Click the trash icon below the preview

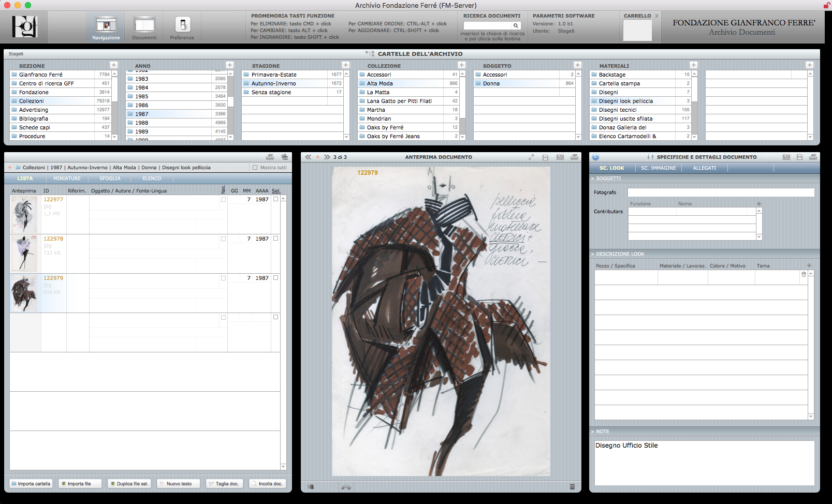pos(572,486)
